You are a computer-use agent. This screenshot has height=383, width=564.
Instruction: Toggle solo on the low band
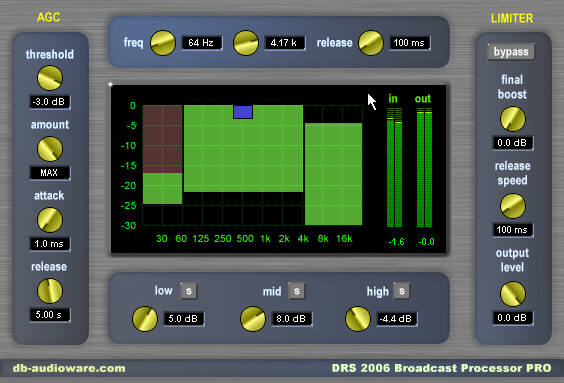click(x=188, y=291)
